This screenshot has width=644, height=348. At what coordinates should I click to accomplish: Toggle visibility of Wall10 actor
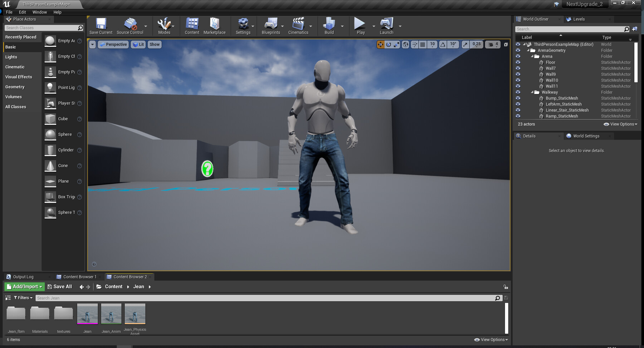click(x=518, y=80)
